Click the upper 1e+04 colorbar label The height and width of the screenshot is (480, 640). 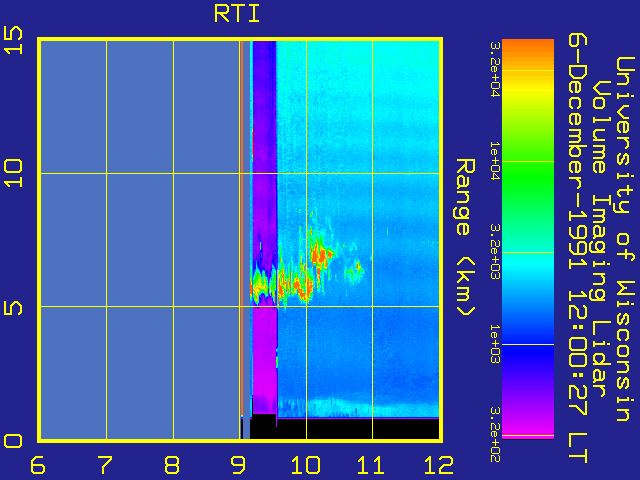[495, 161]
